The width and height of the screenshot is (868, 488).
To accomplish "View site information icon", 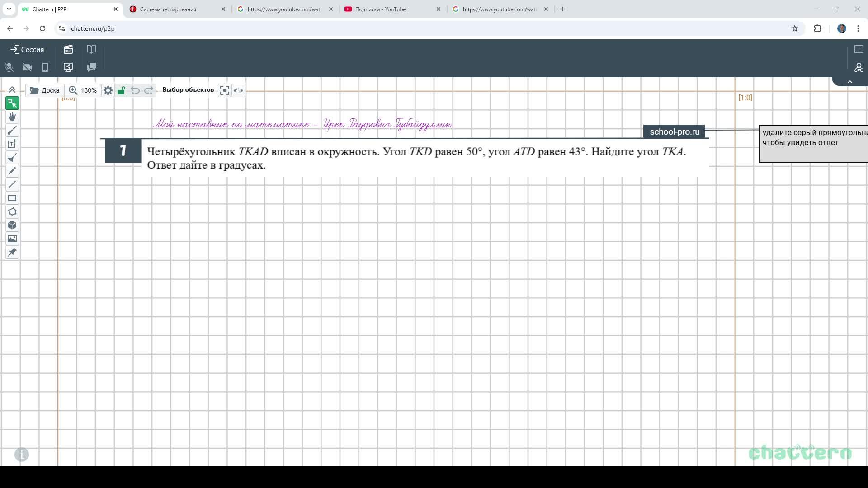I will point(62,28).
